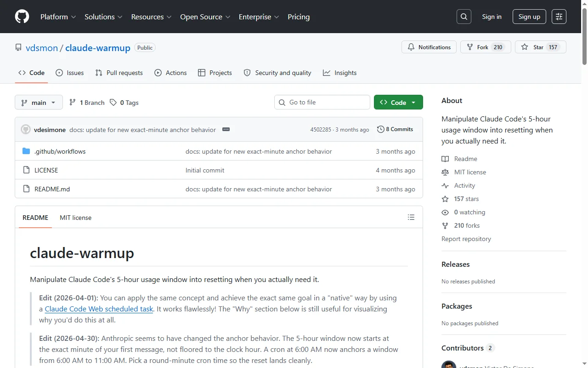Open the MIT license sidebar link
588x368 pixels.
point(464,172)
